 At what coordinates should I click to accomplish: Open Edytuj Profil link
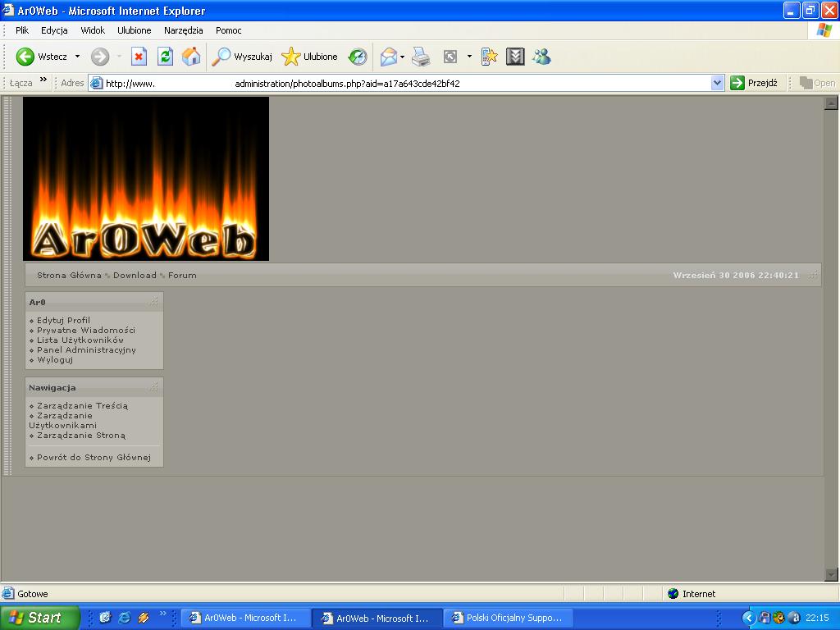pos(63,320)
